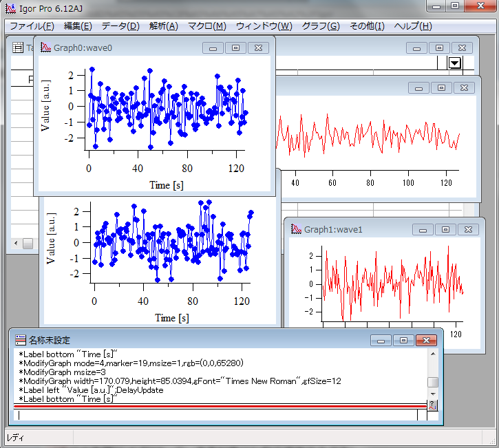Open the 解析(A) menu
The height and width of the screenshot is (448, 499).
coord(163,26)
